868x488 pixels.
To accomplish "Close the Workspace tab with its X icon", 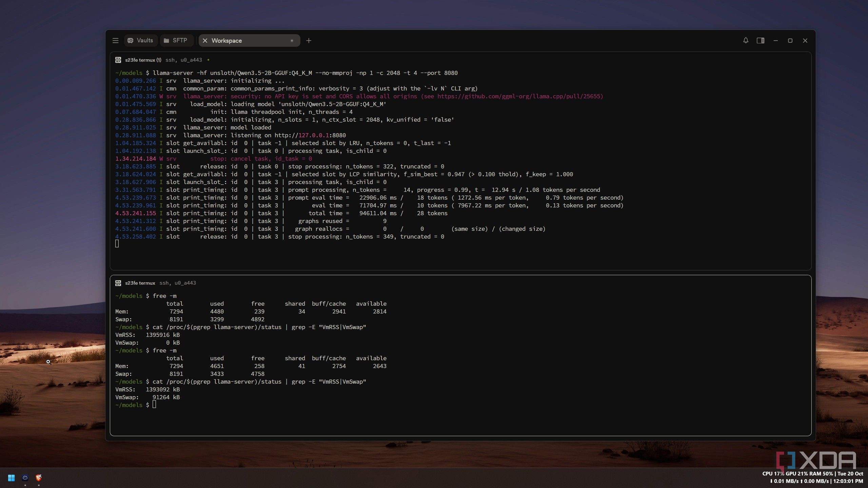I will click(x=205, y=41).
